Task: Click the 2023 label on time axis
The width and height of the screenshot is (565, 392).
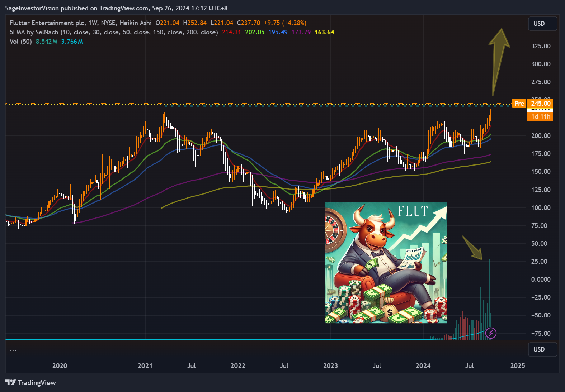Action: [x=330, y=366]
